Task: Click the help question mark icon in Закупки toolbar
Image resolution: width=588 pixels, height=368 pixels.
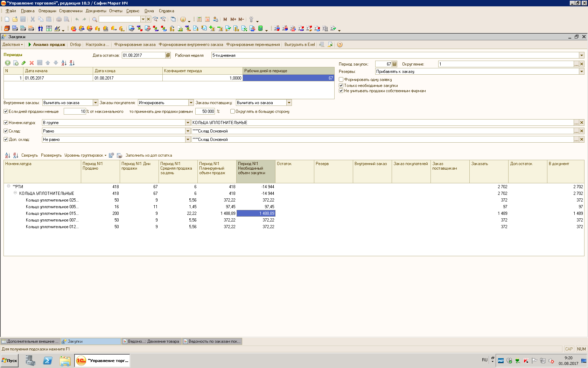Action: [x=339, y=45]
